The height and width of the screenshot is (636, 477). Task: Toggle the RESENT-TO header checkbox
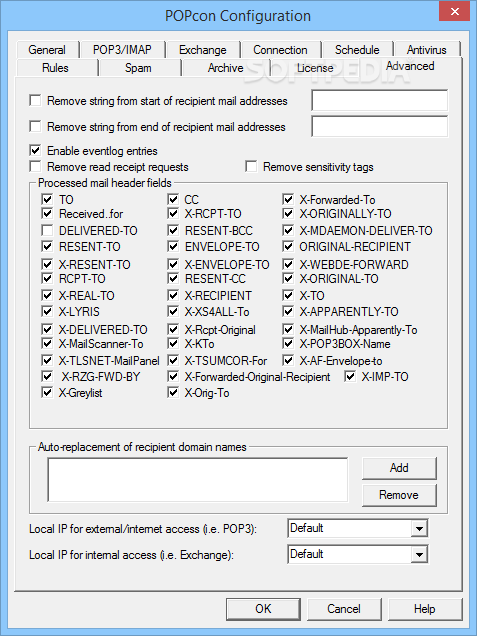click(x=47, y=246)
